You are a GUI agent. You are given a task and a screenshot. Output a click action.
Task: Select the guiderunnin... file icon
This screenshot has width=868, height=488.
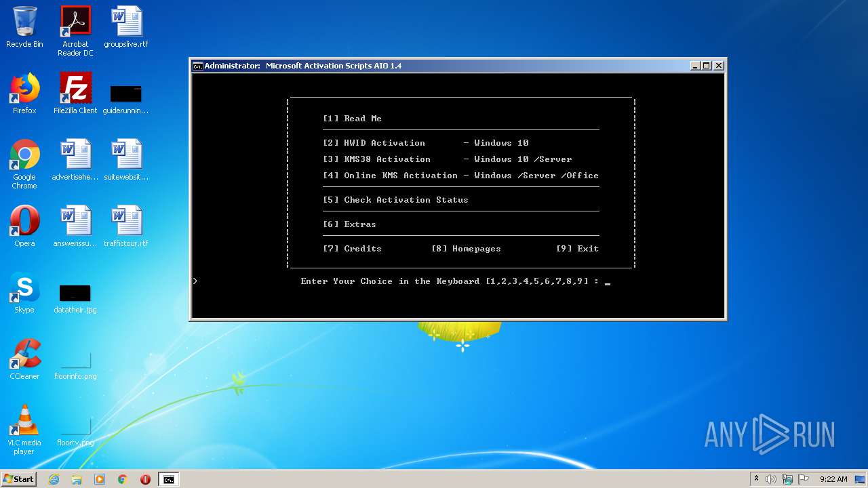(x=126, y=94)
